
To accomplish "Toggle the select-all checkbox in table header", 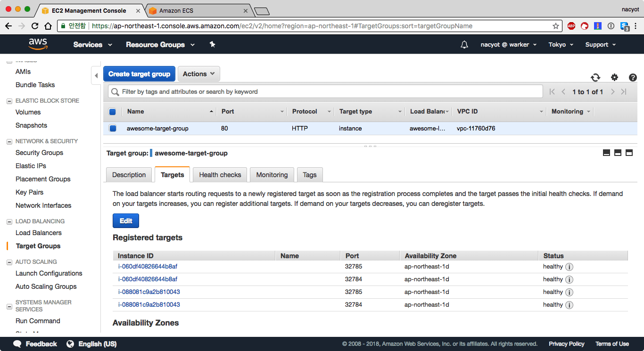I will pyautogui.click(x=112, y=112).
